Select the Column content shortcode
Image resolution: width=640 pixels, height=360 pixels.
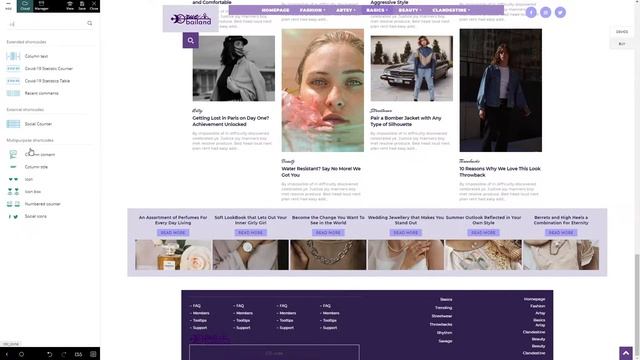click(x=31, y=155)
